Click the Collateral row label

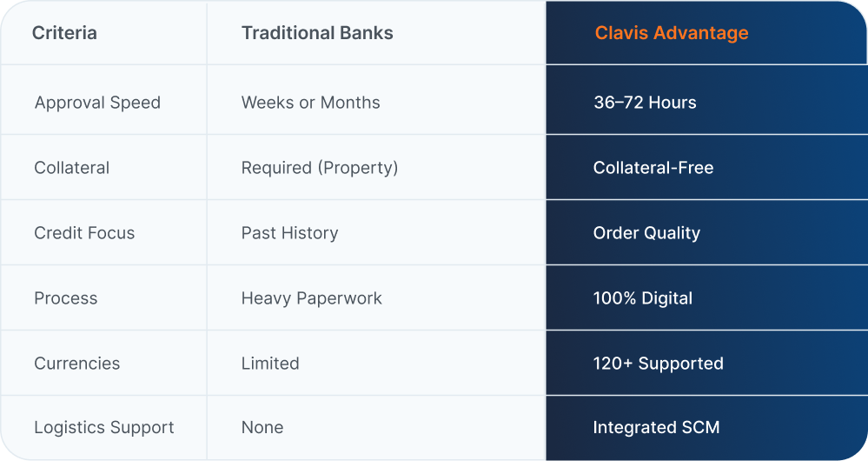pyautogui.click(x=71, y=168)
